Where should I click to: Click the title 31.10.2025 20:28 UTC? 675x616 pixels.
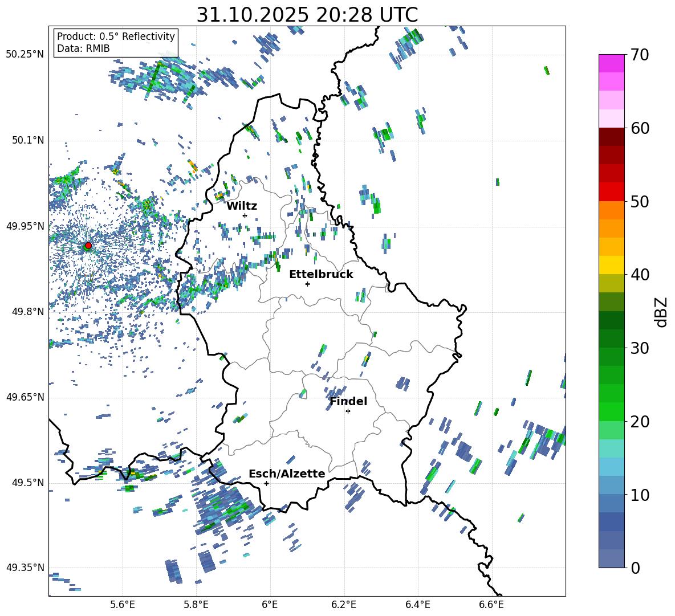pos(307,15)
